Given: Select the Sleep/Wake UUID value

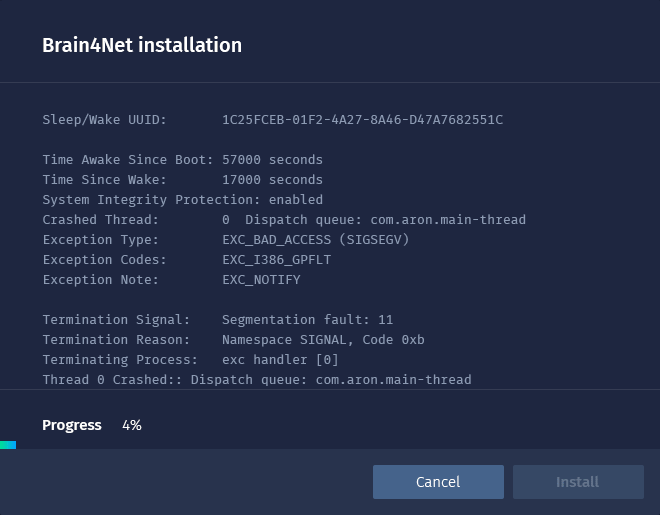Looking at the screenshot, I should (362, 120).
